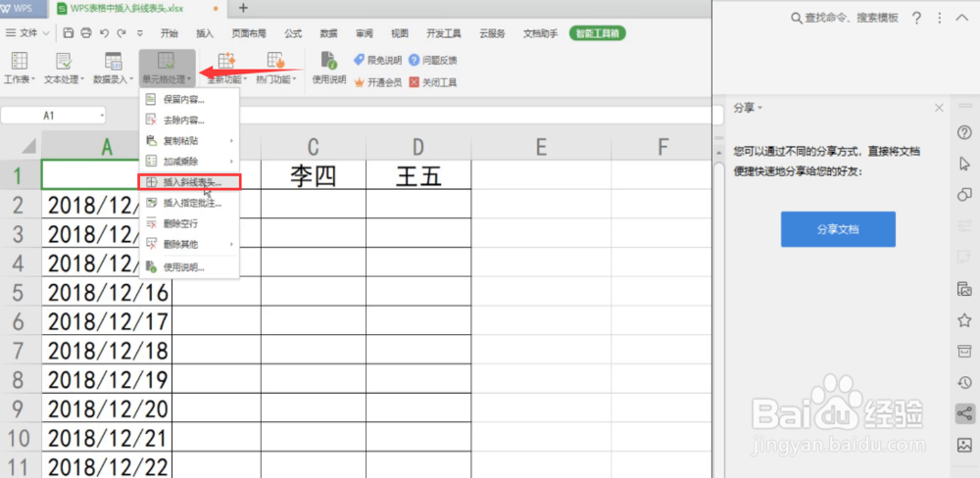Open the 文本处理 tool dropdown
980x478 pixels.
pyautogui.click(x=64, y=69)
